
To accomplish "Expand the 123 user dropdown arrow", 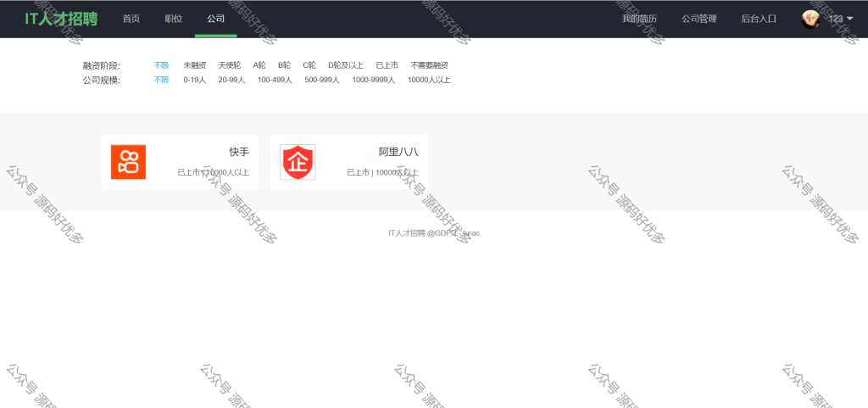I will click(x=850, y=19).
